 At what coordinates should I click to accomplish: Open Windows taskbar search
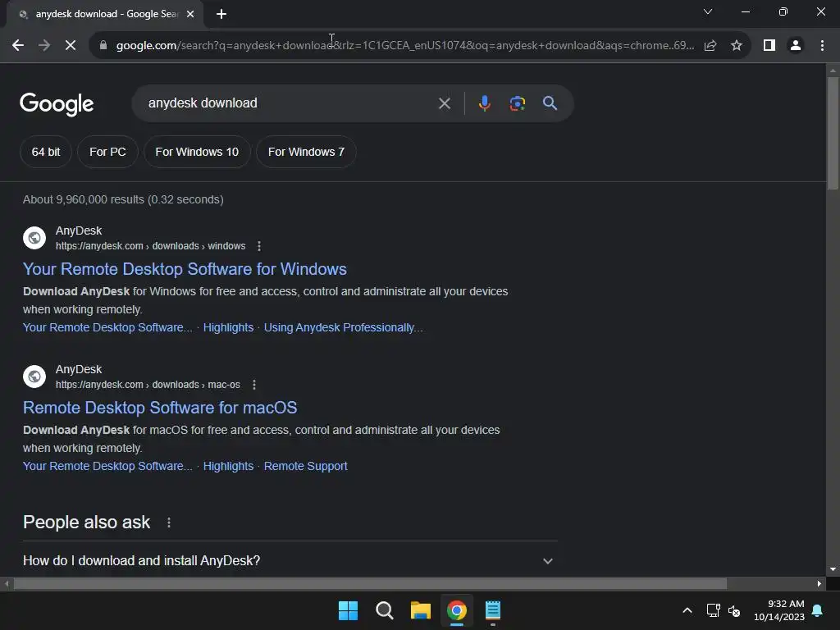[x=384, y=610]
